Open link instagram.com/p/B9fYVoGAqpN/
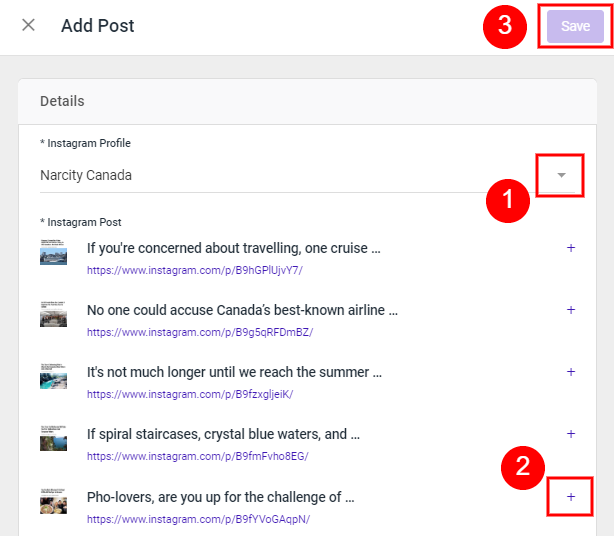 [x=198, y=520]
